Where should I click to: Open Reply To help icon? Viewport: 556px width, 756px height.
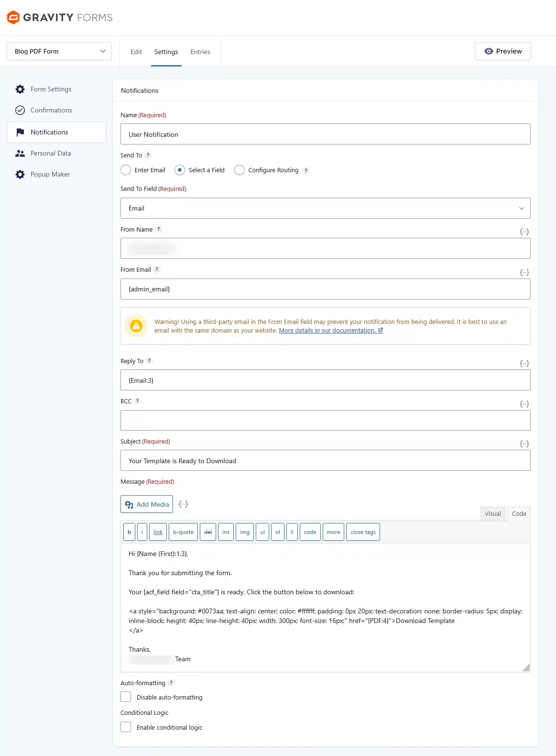click(149, 361)
